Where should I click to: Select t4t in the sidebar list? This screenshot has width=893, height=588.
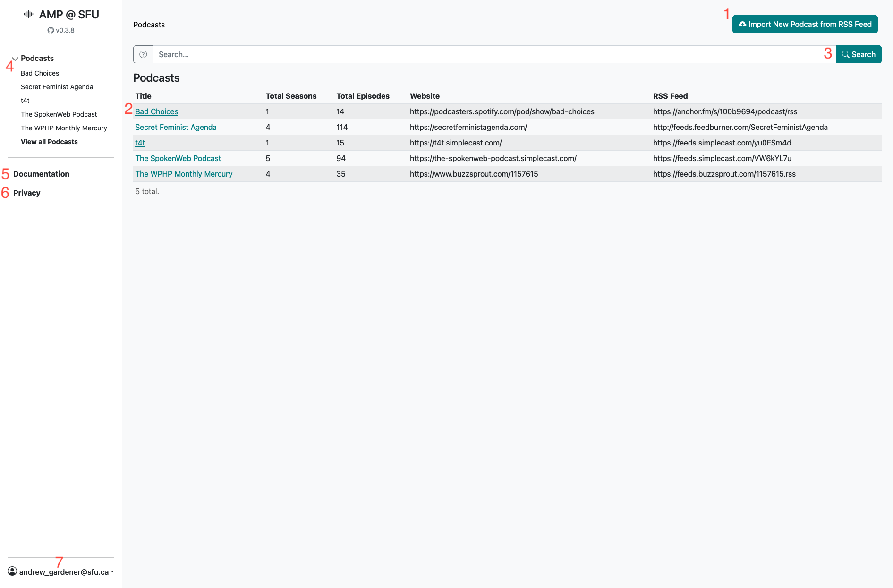click(x=25, y=101)
